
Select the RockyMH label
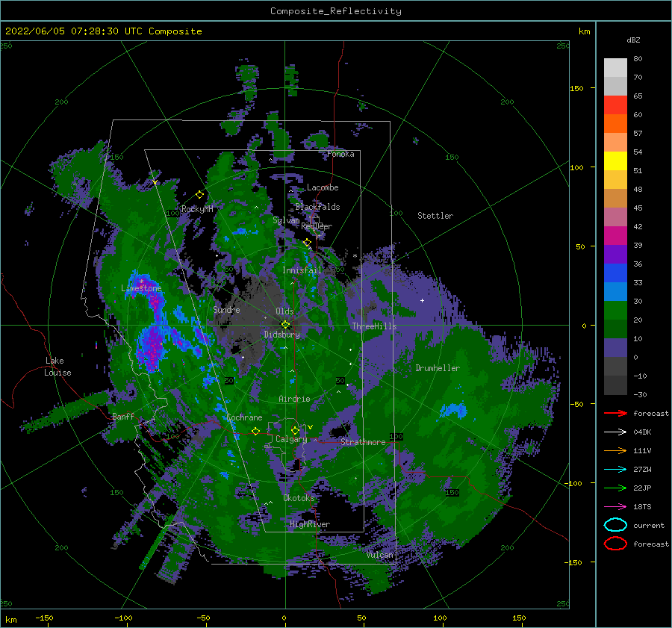[x=197, y=209]
